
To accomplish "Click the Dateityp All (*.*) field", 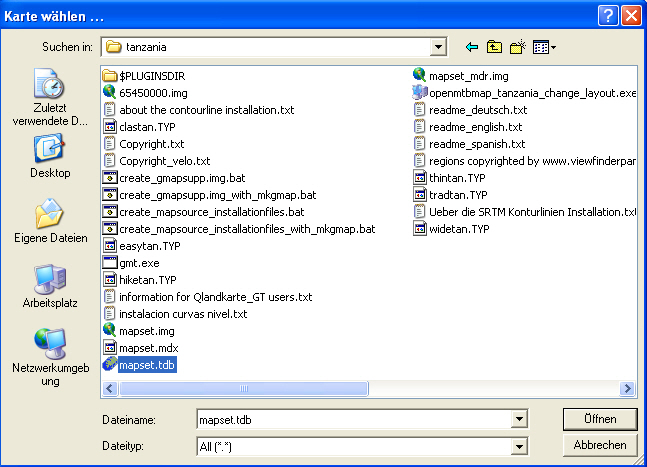I will point(354,446).
